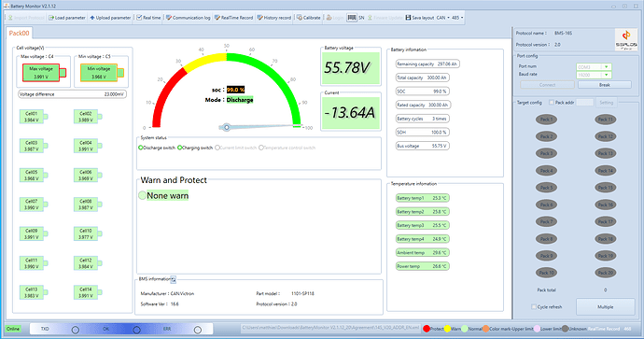Open the History record viewer
This screenshot has height=339, width=644.
[x=274, y=18]
